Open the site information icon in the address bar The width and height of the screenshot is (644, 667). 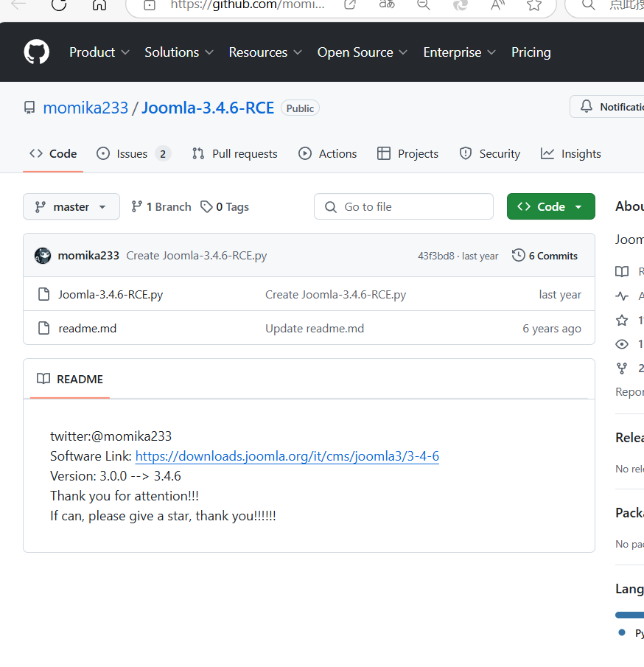tap(150, 4)
